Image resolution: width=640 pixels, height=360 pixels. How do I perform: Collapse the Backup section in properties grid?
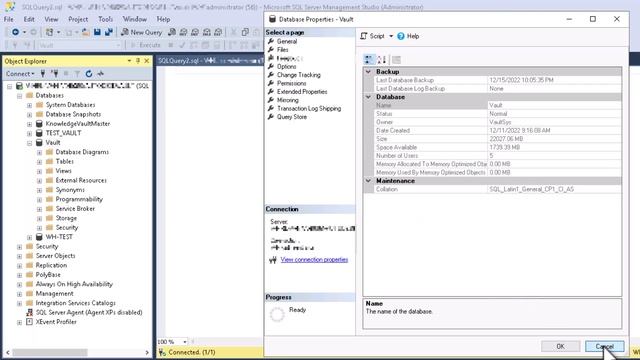tap(368, 72)
